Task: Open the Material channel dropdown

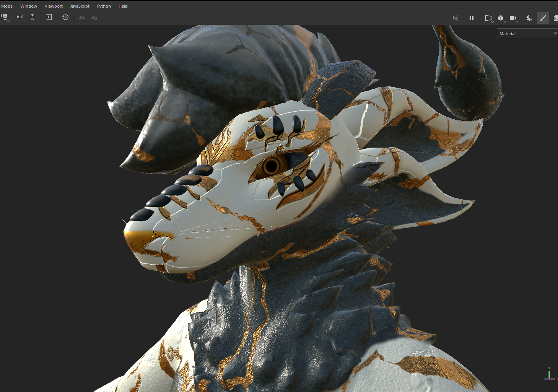Action: 527,34
